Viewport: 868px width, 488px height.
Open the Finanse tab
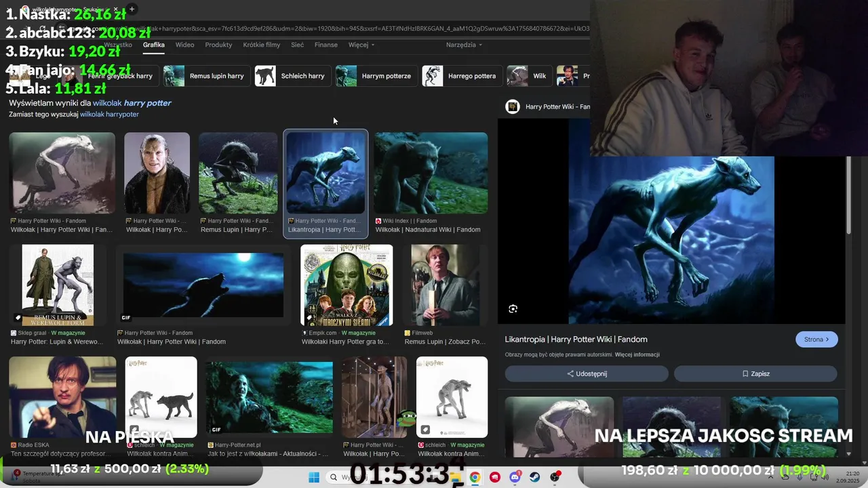(x=326, y=45)
